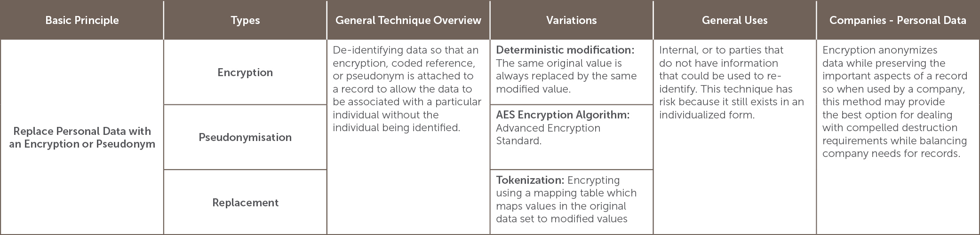
Task: Click the General Uses header
Action: click(x=735, y=20)
